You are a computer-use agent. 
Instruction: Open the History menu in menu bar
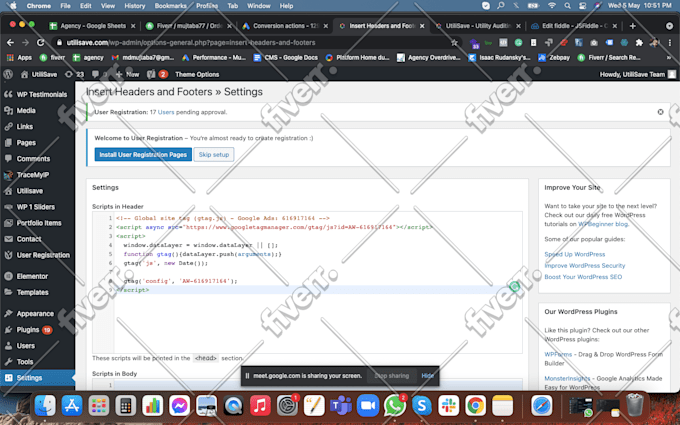click(134, 6)
